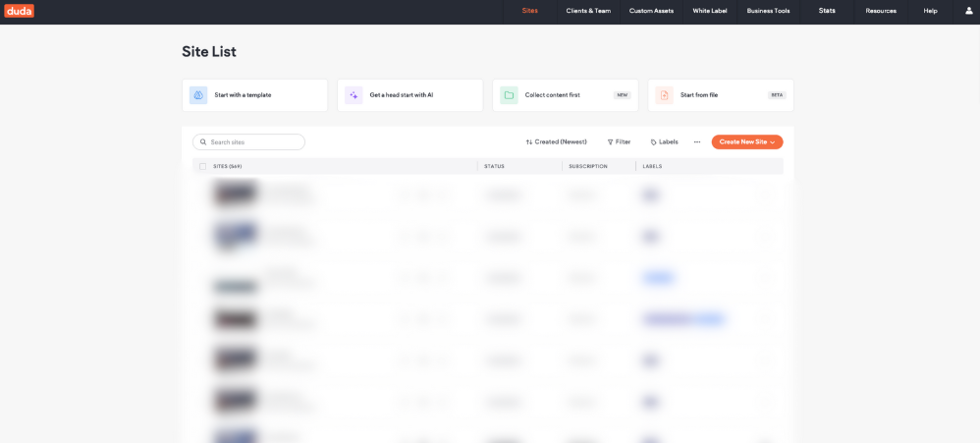Open the Business Tools menu

click(x=768, y=11)
